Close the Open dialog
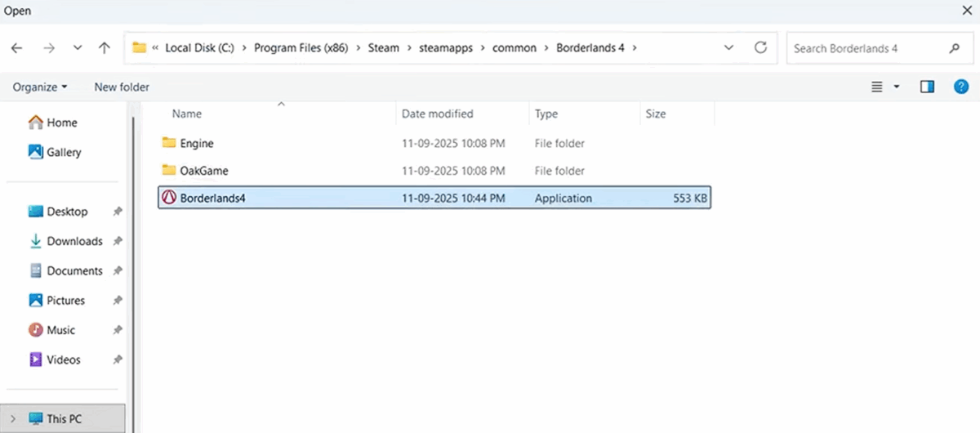The image size is (980, 433). pos(966,11)
